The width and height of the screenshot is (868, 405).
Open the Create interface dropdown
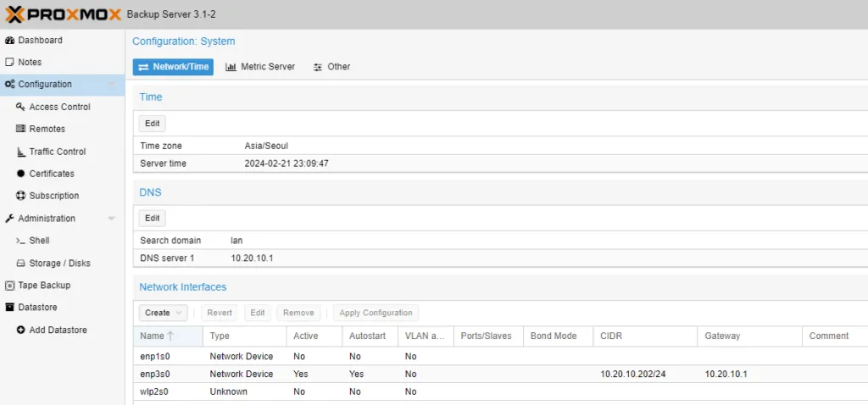point(163,313)
